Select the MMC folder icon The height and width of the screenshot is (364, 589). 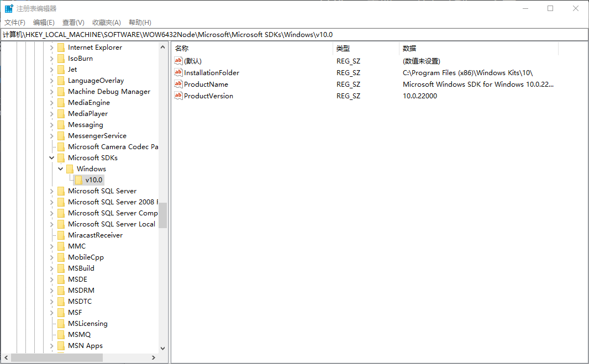[x=61, y=246]
